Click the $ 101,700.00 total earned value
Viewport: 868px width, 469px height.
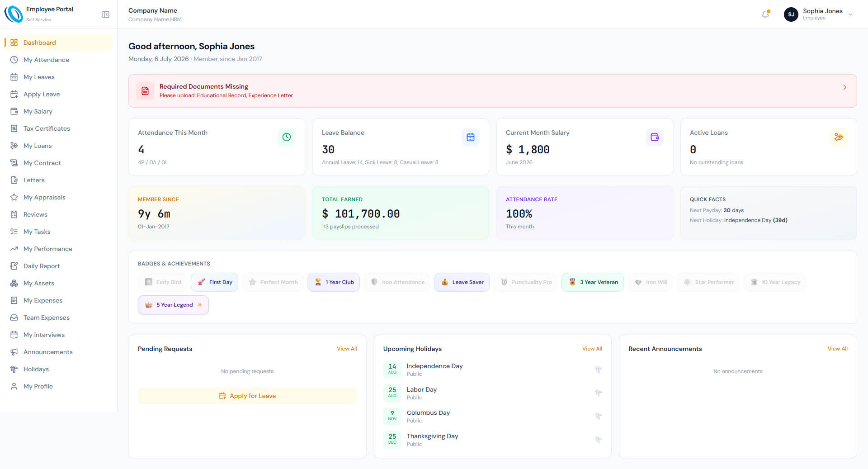[x=361, y=213]
